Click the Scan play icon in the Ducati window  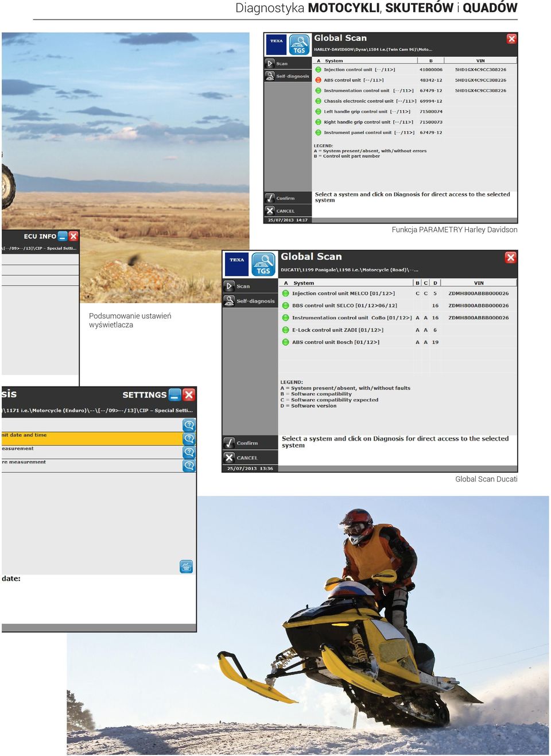point(229,286)
